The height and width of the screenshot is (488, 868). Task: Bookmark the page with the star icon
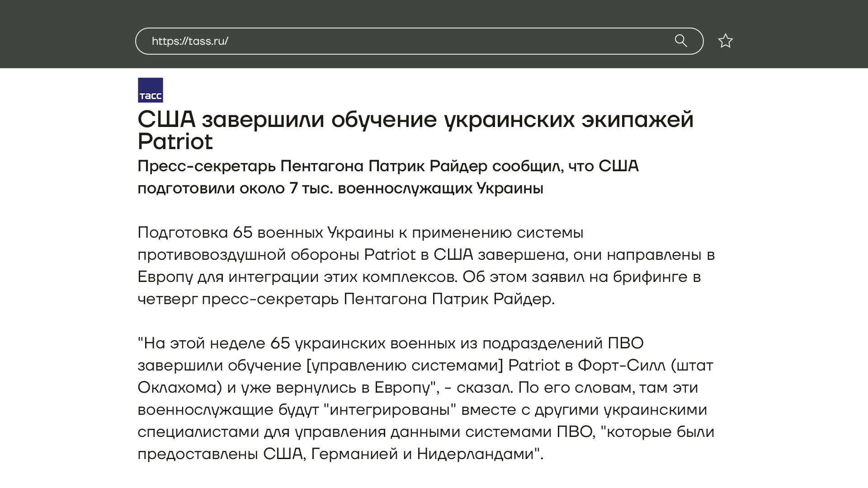tap(725, 41)
